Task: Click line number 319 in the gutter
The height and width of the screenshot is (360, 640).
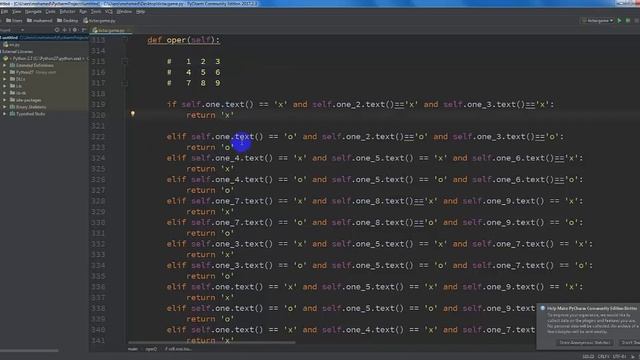Action: [98, 104]
